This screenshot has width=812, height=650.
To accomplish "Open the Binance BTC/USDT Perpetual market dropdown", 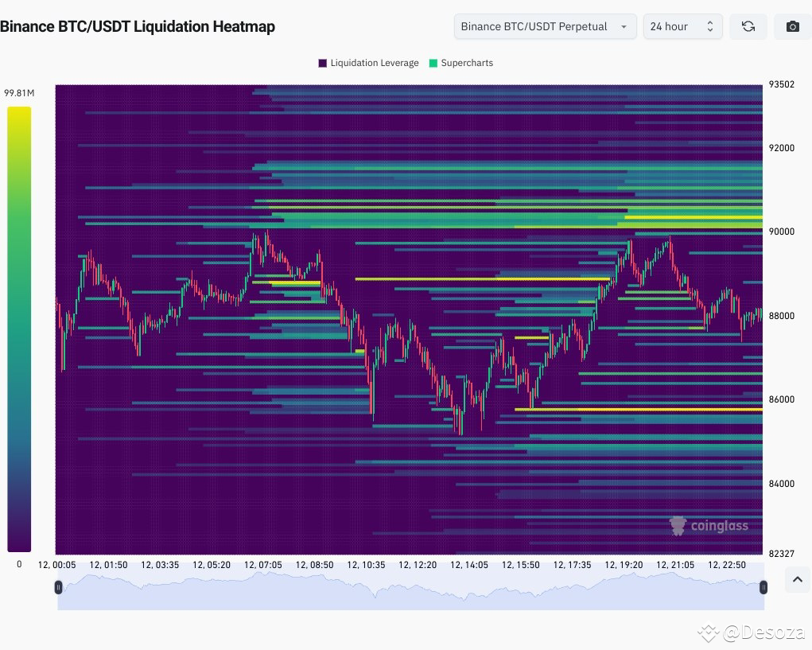I will 545,26.
